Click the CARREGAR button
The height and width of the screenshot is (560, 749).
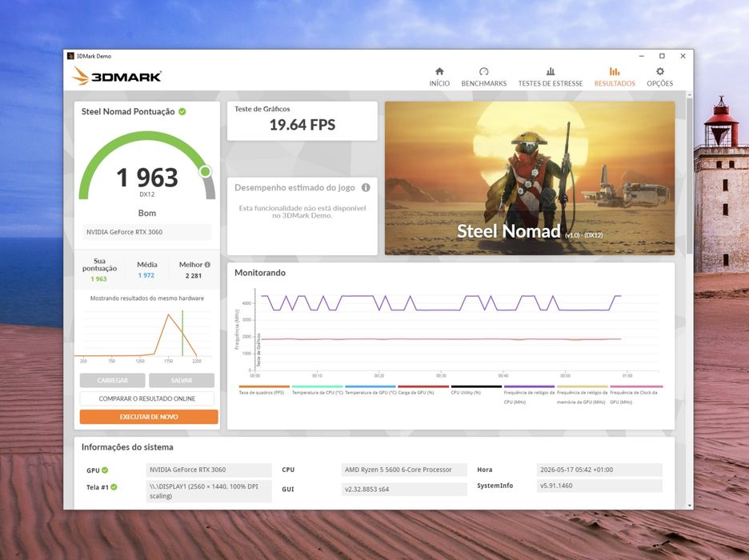click(x=112, y=381)
